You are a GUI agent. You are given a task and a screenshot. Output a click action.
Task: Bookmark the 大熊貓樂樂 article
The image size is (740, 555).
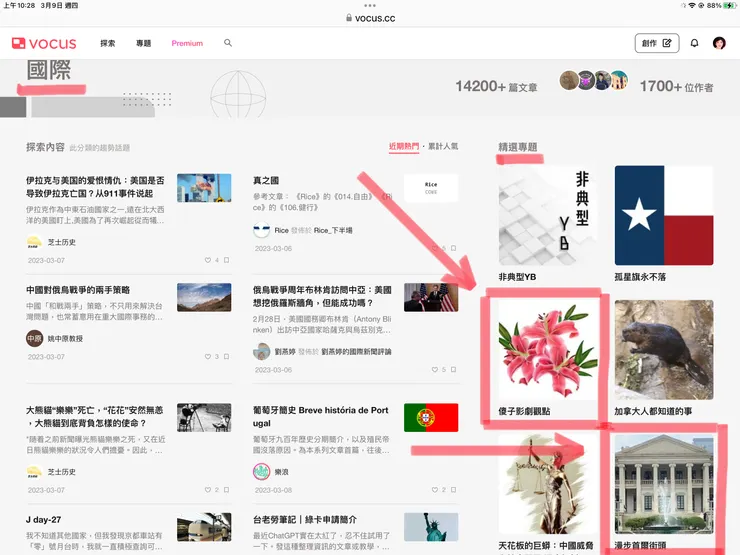click(x=227, y=490)
